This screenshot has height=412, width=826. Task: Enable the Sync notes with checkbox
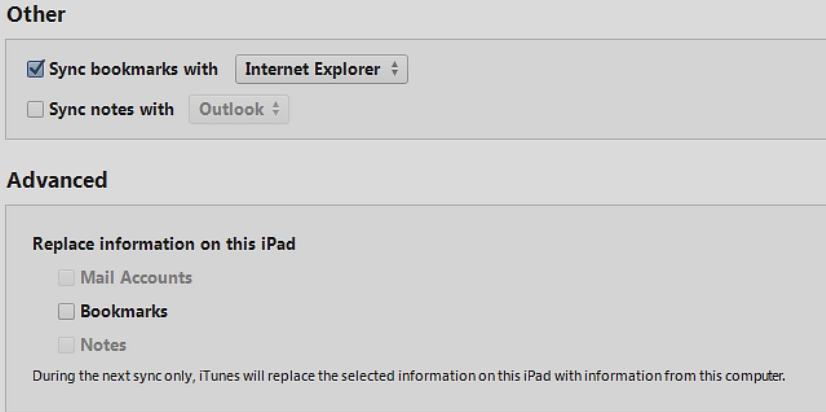(x=36, y=110)
